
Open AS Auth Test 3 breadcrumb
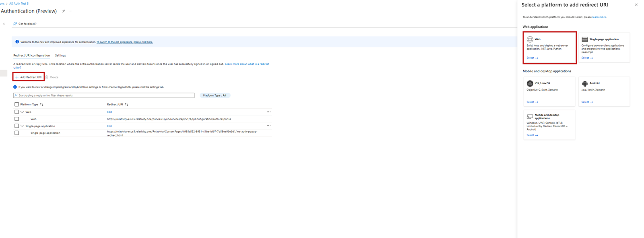pos(19,4)
